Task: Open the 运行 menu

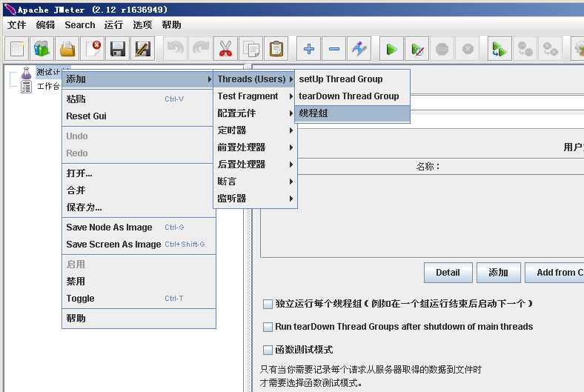Action: point(113,25)
